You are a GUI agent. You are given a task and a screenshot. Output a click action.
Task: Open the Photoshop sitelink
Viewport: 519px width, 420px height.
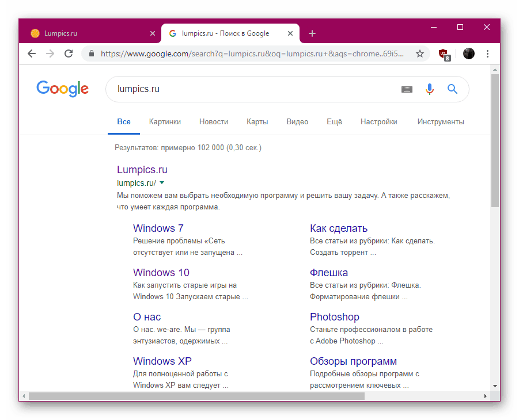334,317
